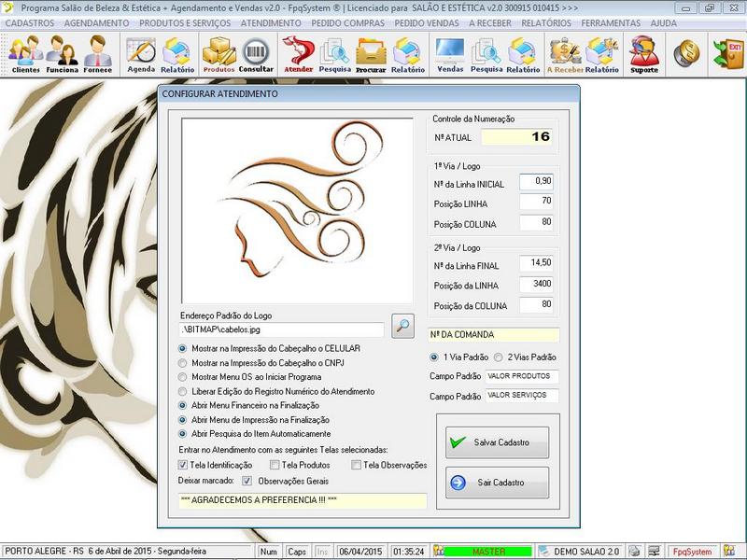Screen dimensions: 747x560
Task: Open the RELATÓRIOS menu
Action: (x=546, y=21)
